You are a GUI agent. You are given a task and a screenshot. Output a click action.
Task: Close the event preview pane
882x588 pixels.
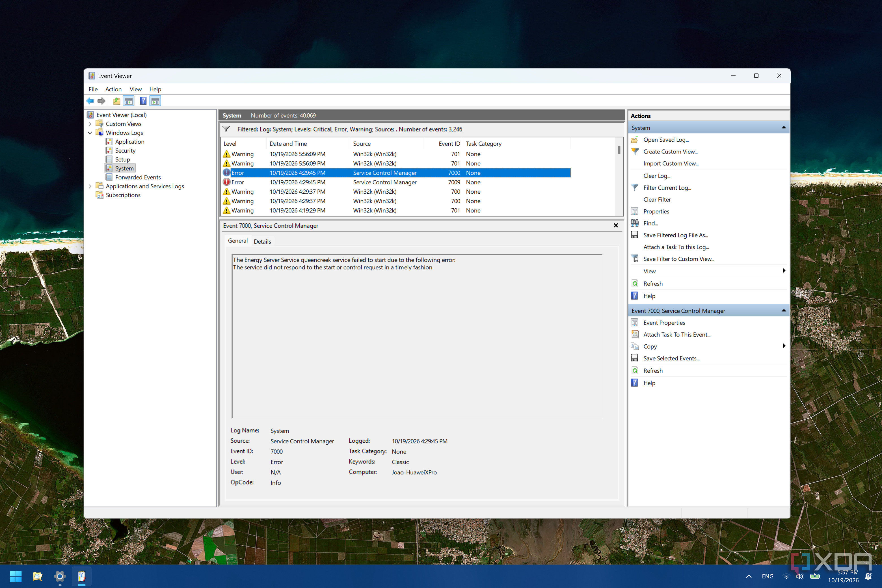[615, 225]
